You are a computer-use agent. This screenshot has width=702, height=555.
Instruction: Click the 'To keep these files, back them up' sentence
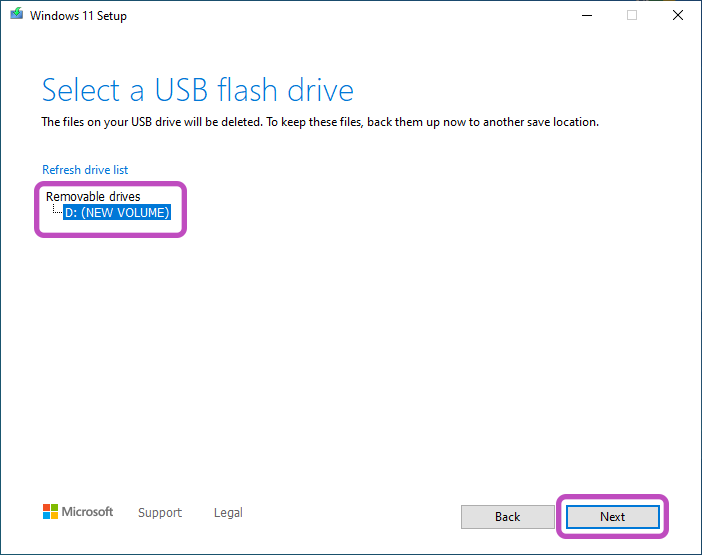point(433,122)
